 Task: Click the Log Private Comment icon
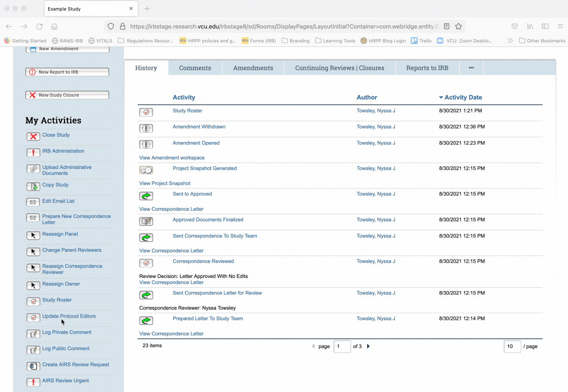click(x=33, y=334)
